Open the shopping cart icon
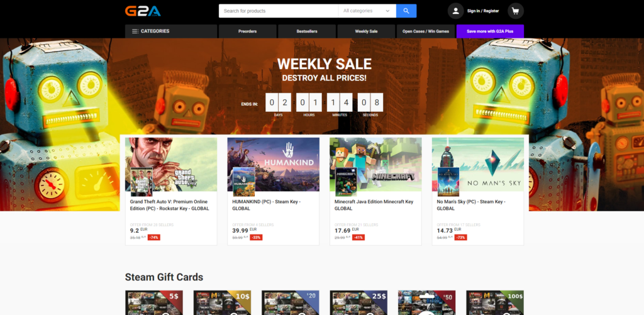Screen dimensions: 644x315 click(x=516, y=11)
